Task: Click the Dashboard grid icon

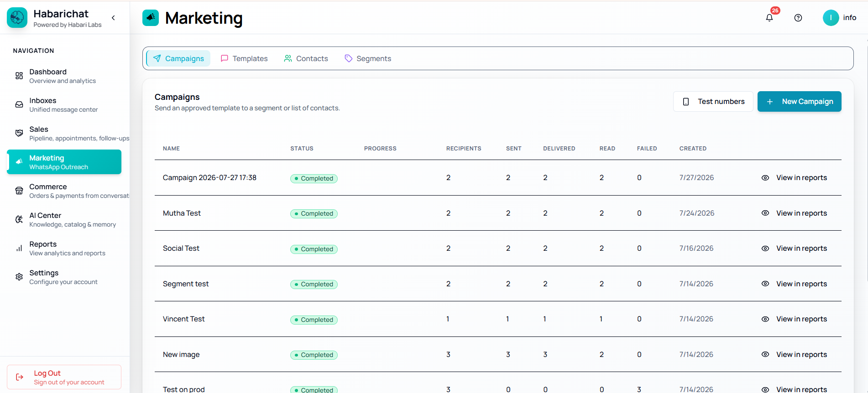Action: tap(19, 76)
